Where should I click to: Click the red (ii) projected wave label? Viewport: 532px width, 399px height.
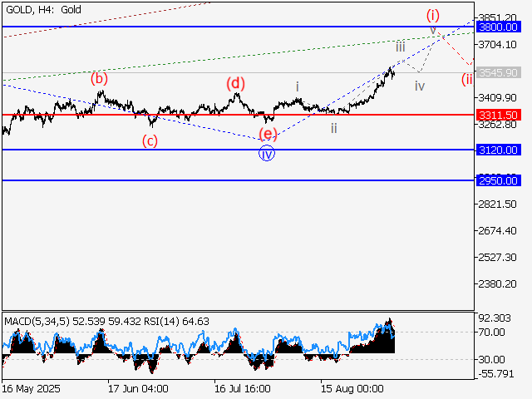click(467, 79)
